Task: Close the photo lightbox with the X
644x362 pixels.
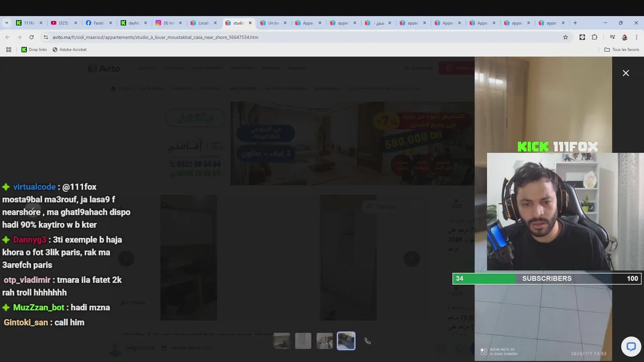Action: pos(626,73)
